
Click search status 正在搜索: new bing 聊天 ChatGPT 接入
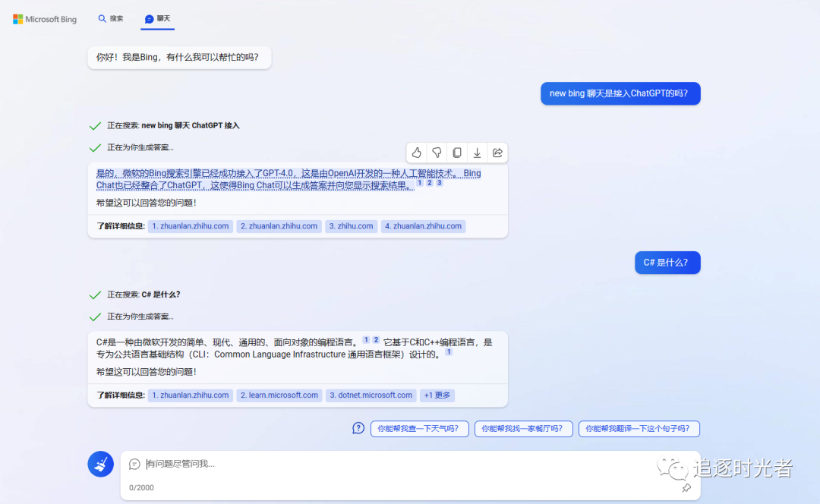(173, 125)
